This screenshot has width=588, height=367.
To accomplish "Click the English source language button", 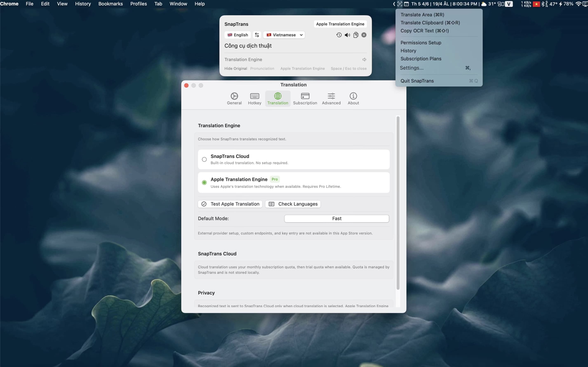I will [x=238, y=35].
